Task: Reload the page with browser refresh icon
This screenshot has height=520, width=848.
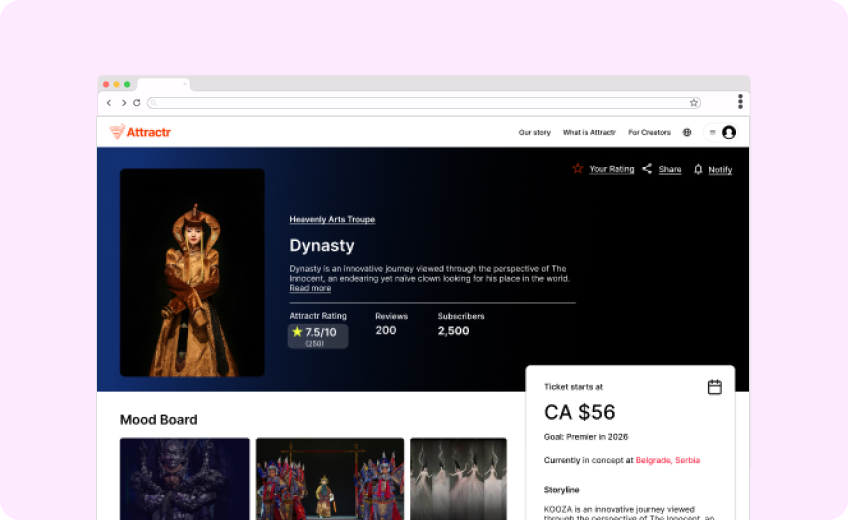Action: click(137, 103)
